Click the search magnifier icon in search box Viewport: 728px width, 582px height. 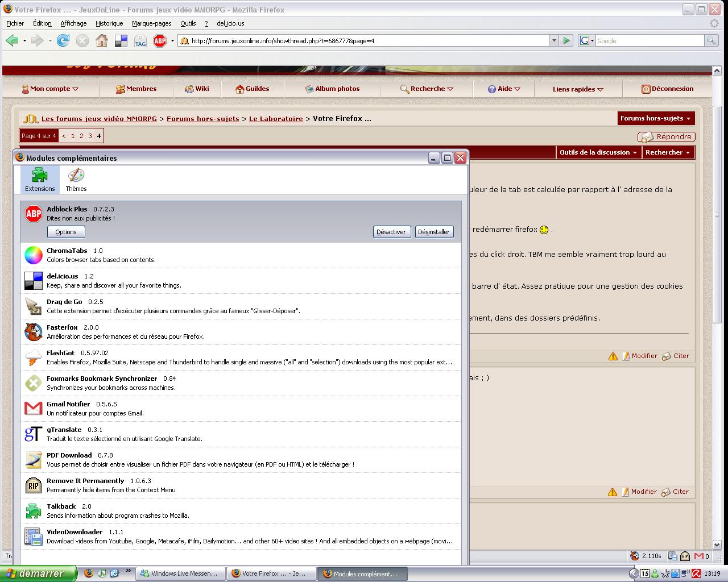[x=710, y=40]
